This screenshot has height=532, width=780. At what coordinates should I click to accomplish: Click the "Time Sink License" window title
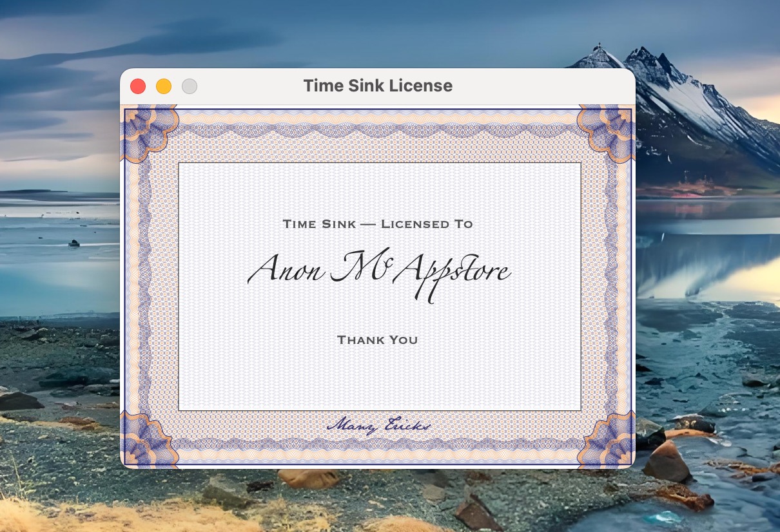click(x=378, y=86)
